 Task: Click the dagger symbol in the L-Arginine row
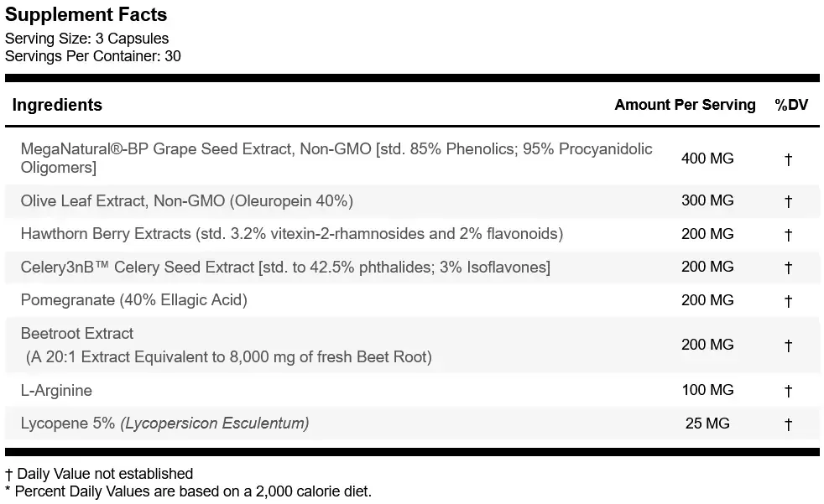point(788,391)
